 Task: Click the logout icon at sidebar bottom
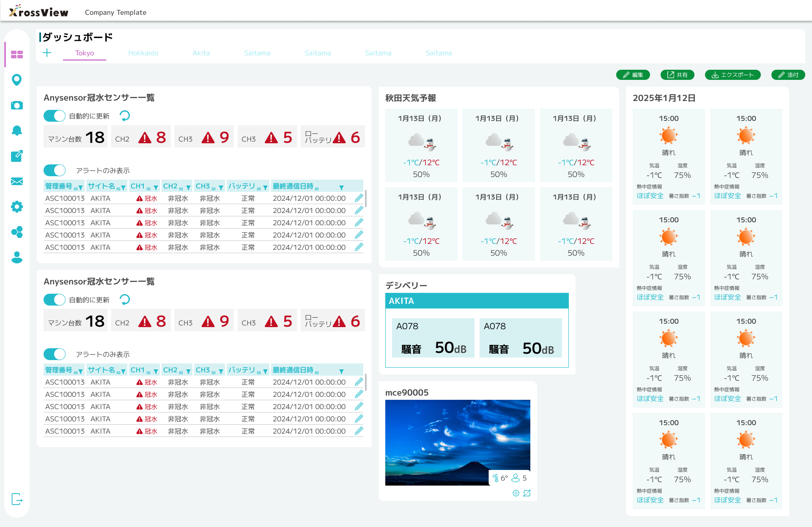[16, 499]
